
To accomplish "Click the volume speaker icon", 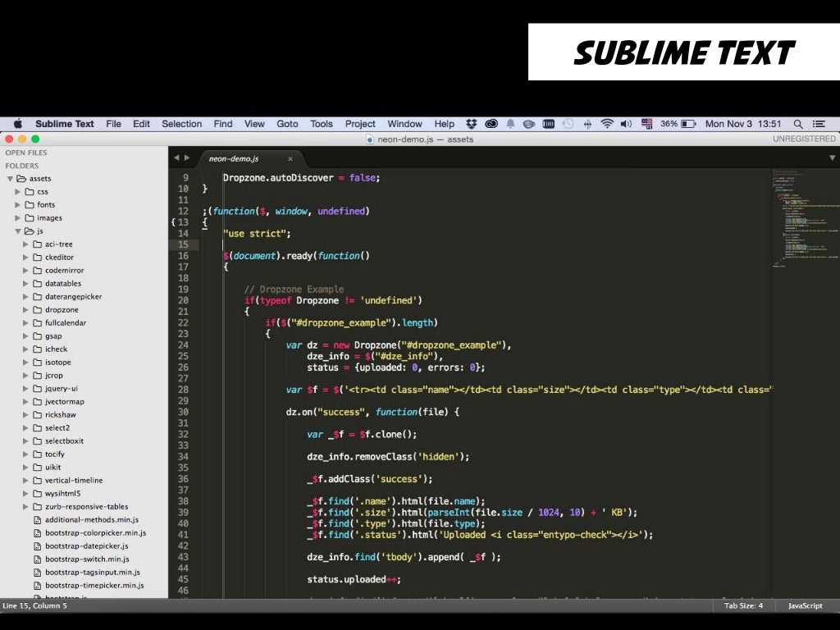I will pyautogui.click(x=627, y=124).
